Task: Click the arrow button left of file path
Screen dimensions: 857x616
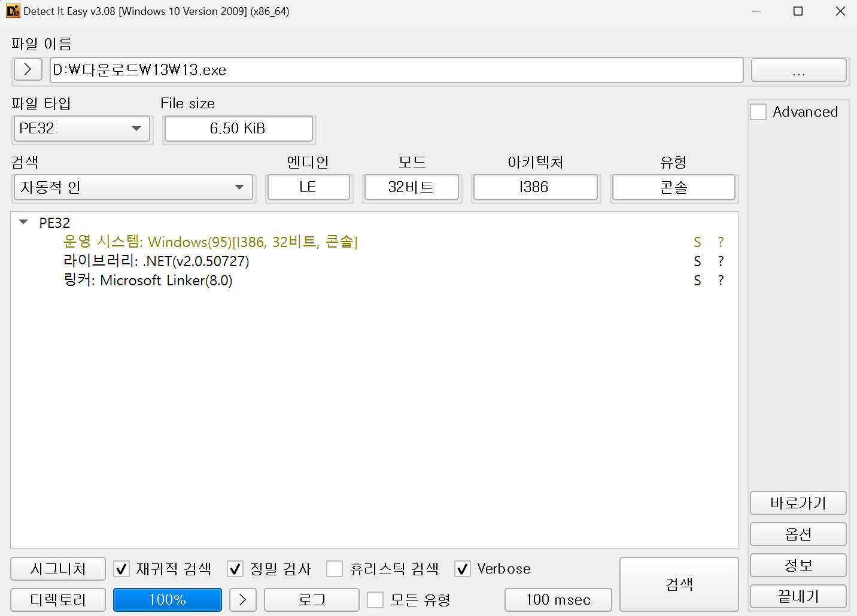Action: pos(28,69)
